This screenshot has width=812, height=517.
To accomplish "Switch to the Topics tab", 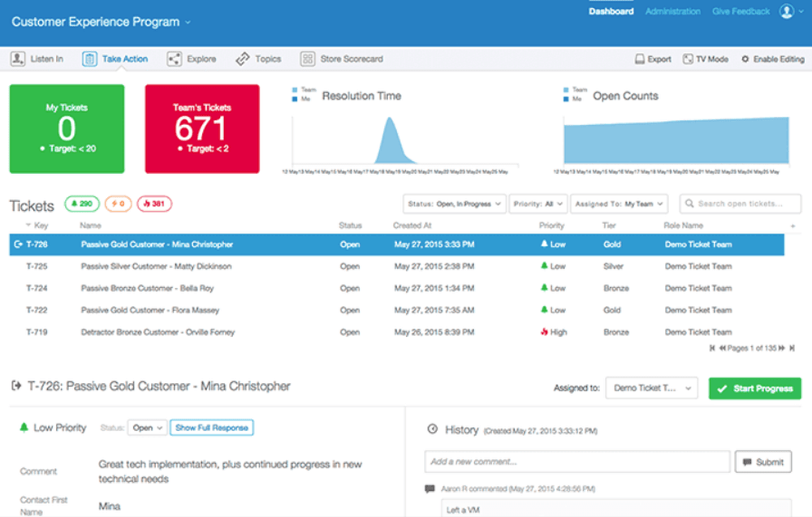I will pyautogui.click(x=258, y=59).
